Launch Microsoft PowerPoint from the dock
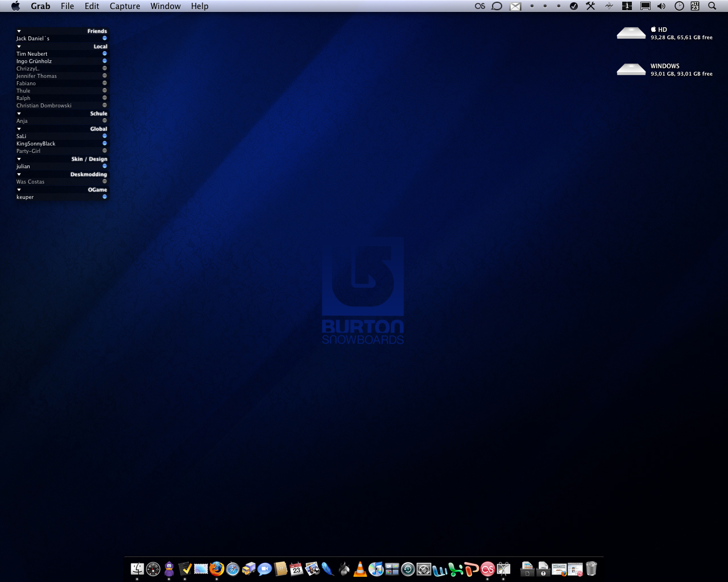The image size is (728, 582). [x=471, y=569]
